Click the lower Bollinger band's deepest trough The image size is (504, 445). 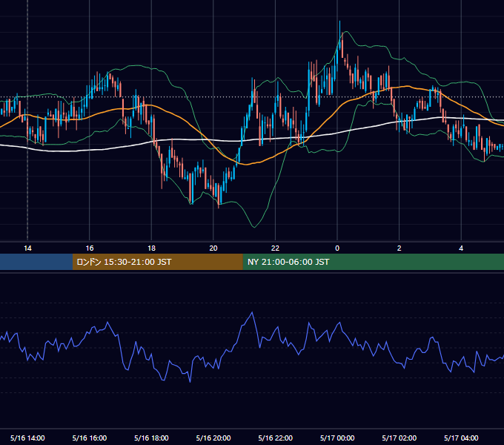[x=254, y=227]
